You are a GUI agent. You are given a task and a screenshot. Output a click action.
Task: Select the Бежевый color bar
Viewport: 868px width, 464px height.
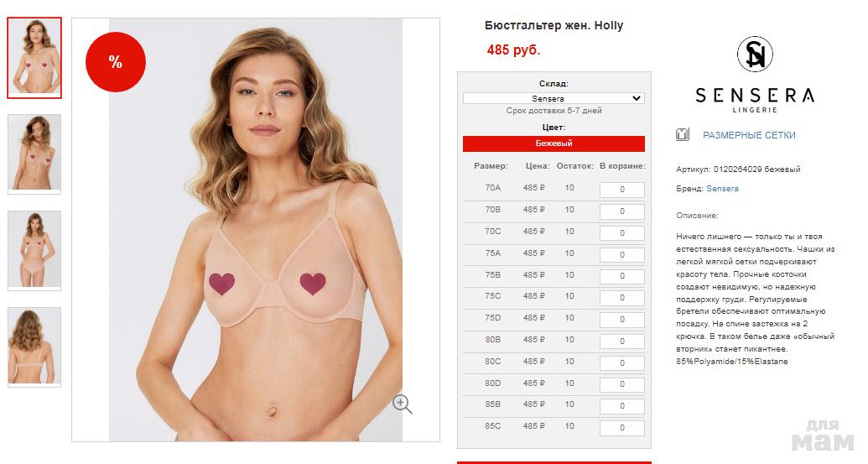point(554,143)
